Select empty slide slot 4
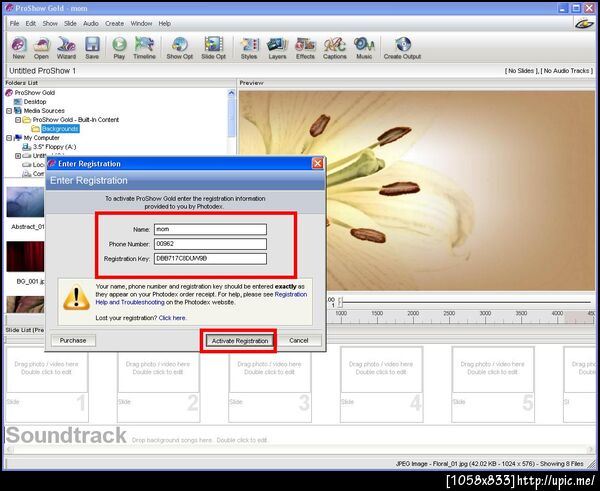The image size is (600, 491). pyautogui.click(x=382, y=385)
